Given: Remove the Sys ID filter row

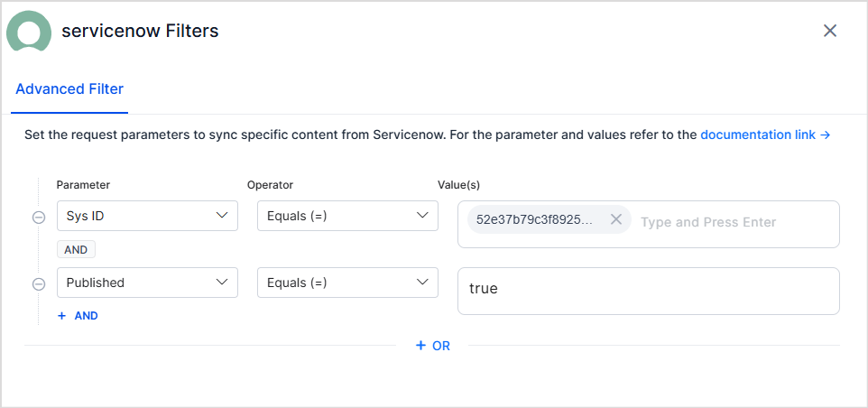Looking at the screenshot, I should [39, 217].
